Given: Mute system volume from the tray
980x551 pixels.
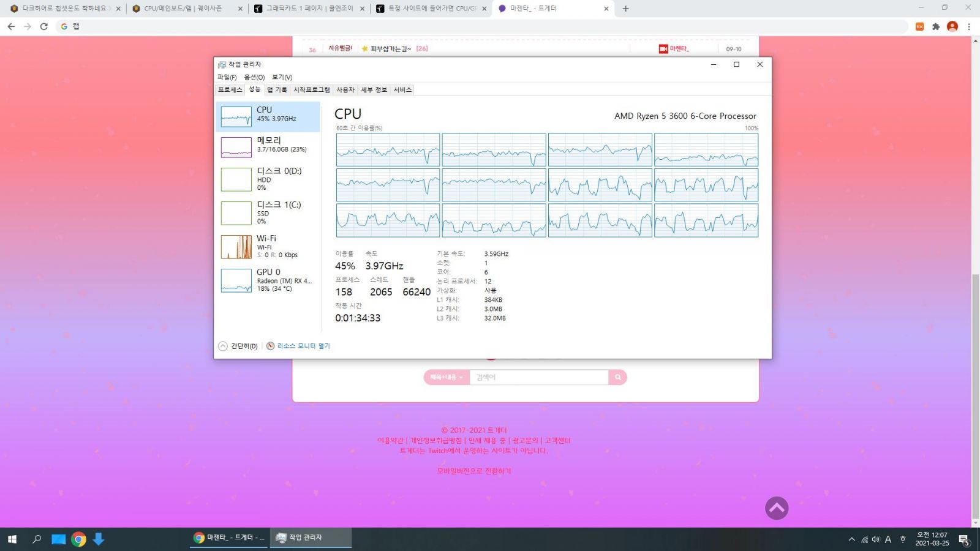Looking at the screenshot, I should point(875,539).
